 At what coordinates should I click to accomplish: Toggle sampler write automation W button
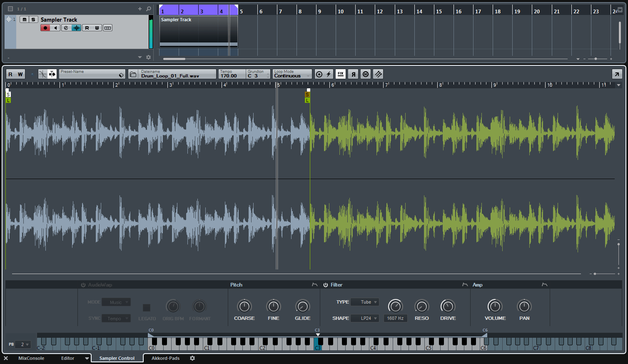pos(20,74)
